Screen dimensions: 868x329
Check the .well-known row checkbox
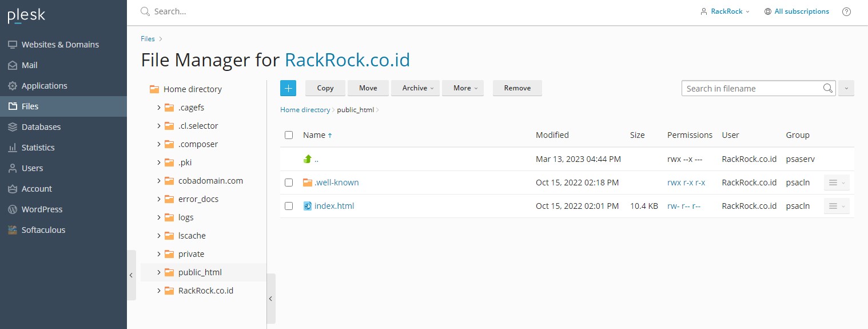click(x=289, y=183)
